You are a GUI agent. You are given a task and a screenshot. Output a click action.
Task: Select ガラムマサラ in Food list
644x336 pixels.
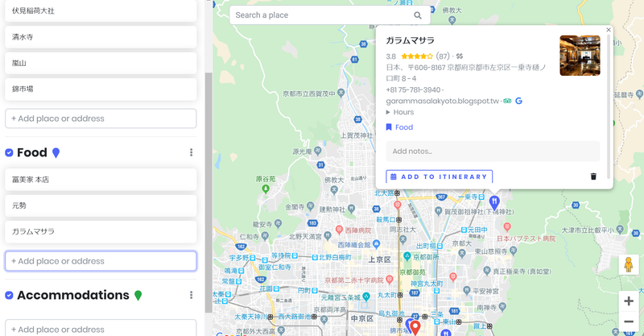[101, 231]
